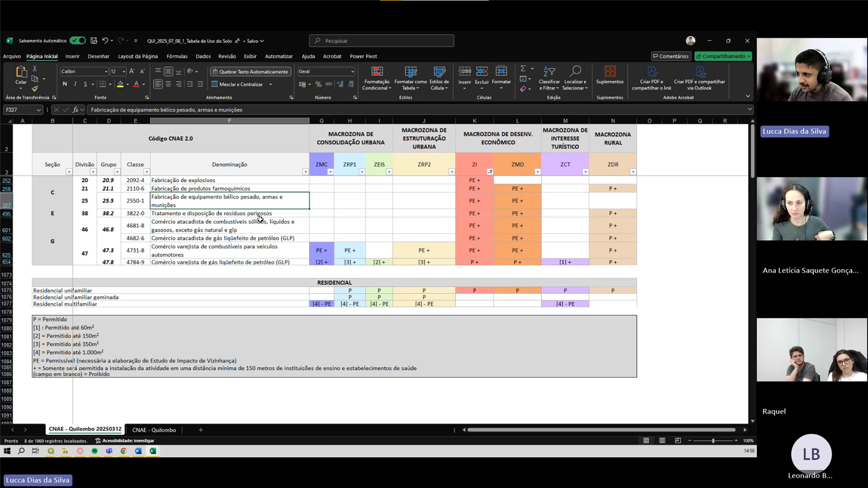The height and width of the screenshot is (488, 868).
Task: Open the Fórmulas ribbon tab
Action: (177, 56)
